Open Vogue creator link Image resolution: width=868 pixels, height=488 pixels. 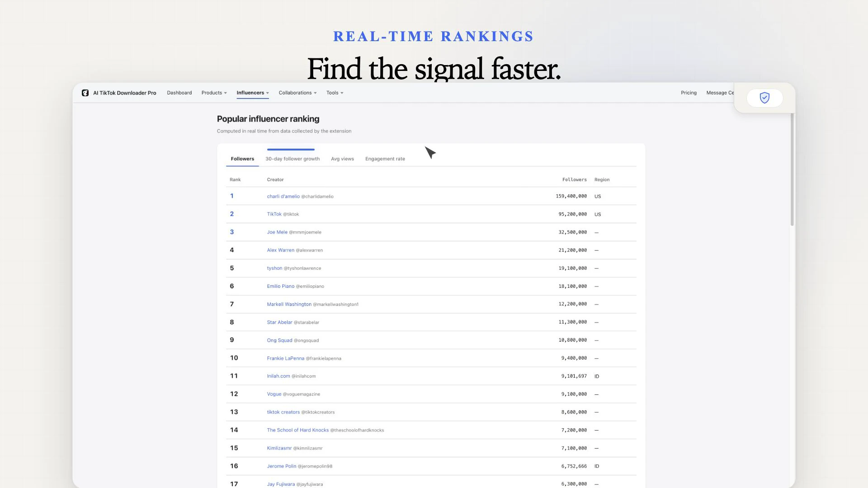[x=274, y=394]
